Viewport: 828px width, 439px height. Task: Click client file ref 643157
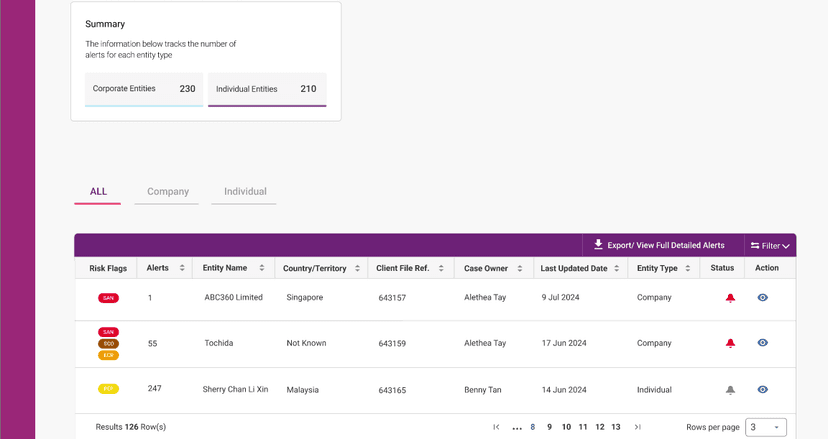coord(392,298)
